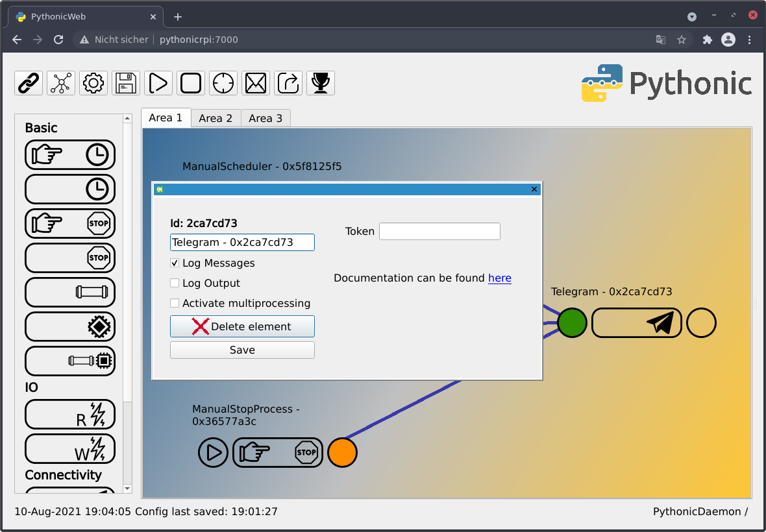This screenshot has width=766, height=532.
Task: Enable Log Output
Action: pyautogui.click(x=175, y=283)
